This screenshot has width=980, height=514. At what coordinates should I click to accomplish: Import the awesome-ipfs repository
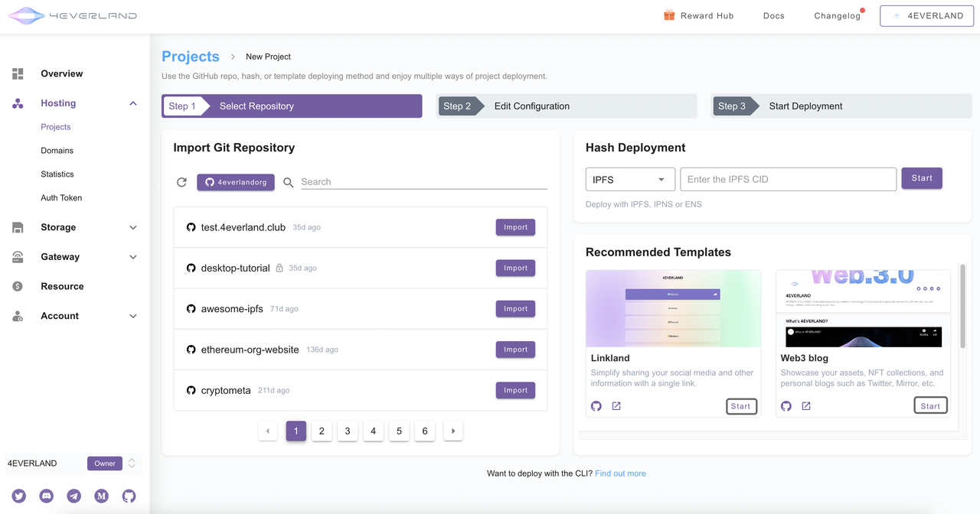pos(515,309)
